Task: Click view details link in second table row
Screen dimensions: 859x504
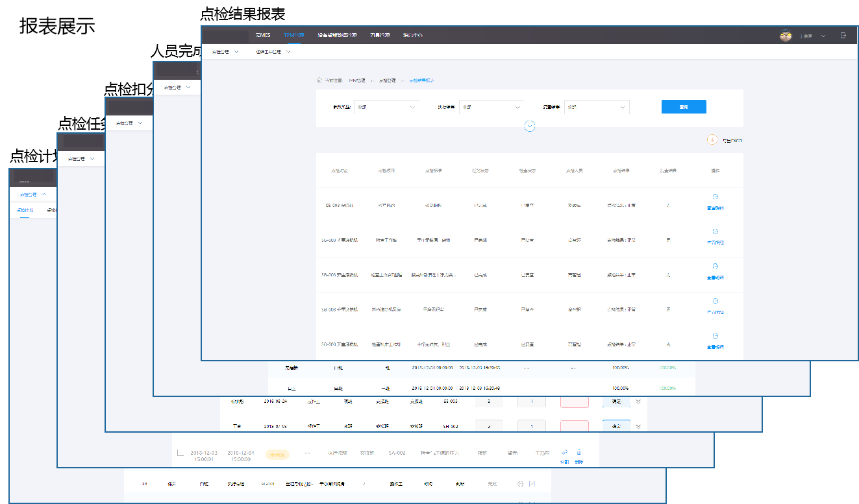Action: 715,242
